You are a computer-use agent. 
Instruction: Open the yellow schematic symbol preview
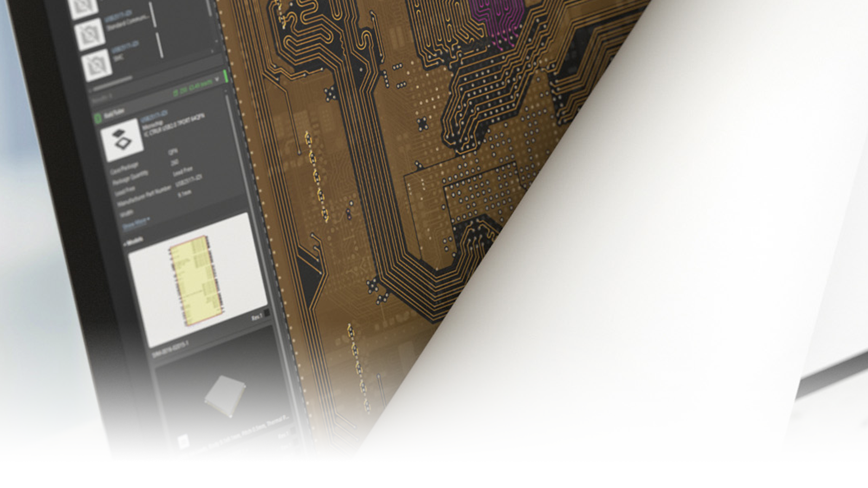coord(197,280)
